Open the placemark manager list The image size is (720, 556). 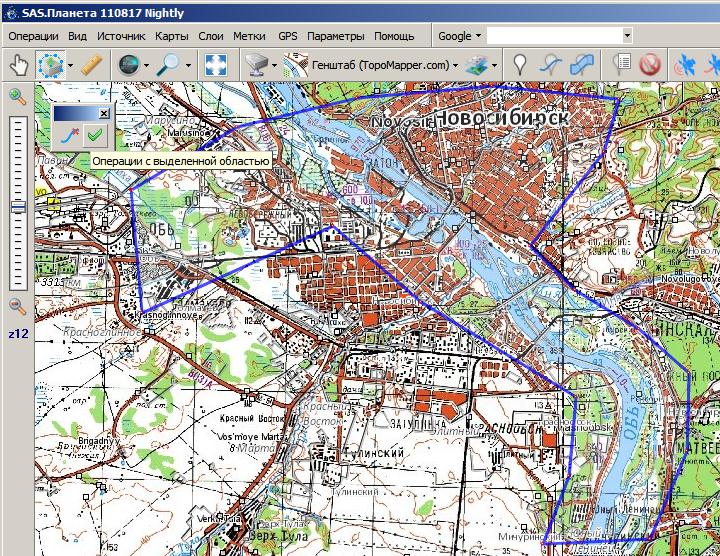tap(622, 65)
